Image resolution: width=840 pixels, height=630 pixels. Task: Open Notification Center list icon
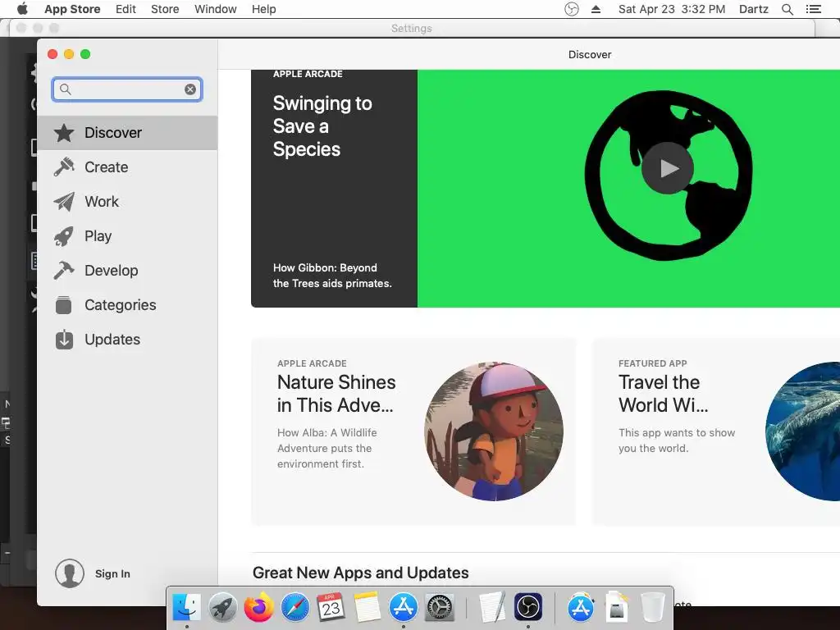(x=813, y=9)
